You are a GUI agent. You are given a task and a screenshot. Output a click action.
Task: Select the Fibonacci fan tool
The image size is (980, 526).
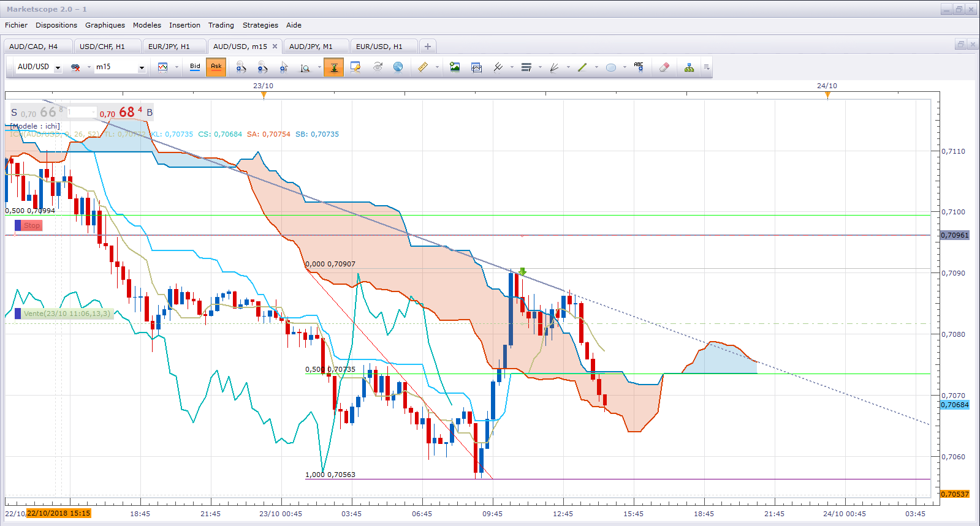pyautogui.click(x=554, y=67)
